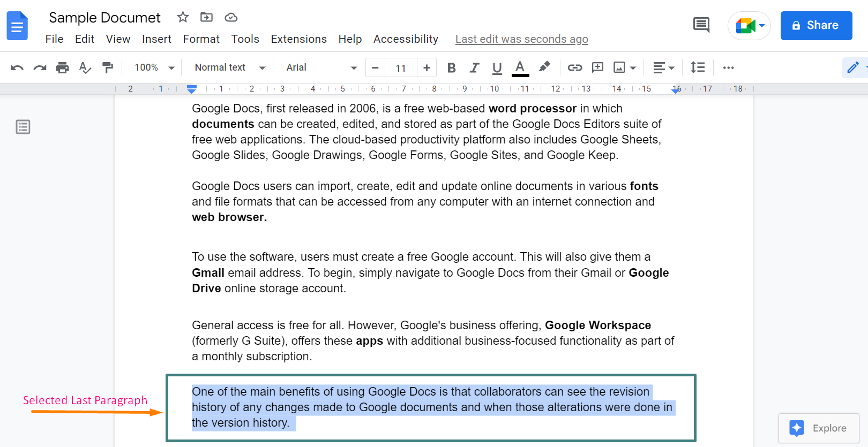This screenshot has height=447, width=868.
Task: Open the Arial font dropdown
Action: (x=321, y=67)
